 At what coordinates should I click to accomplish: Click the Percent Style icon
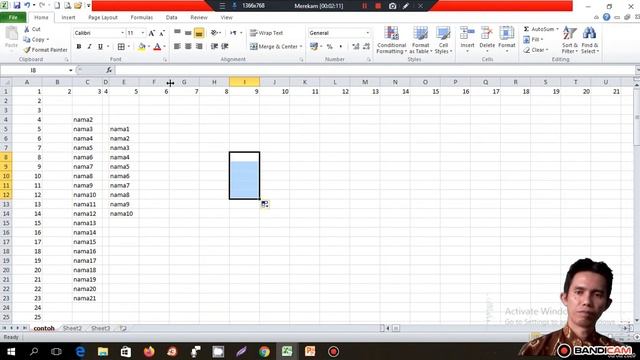pyautogui.click(x=329, y=47)
